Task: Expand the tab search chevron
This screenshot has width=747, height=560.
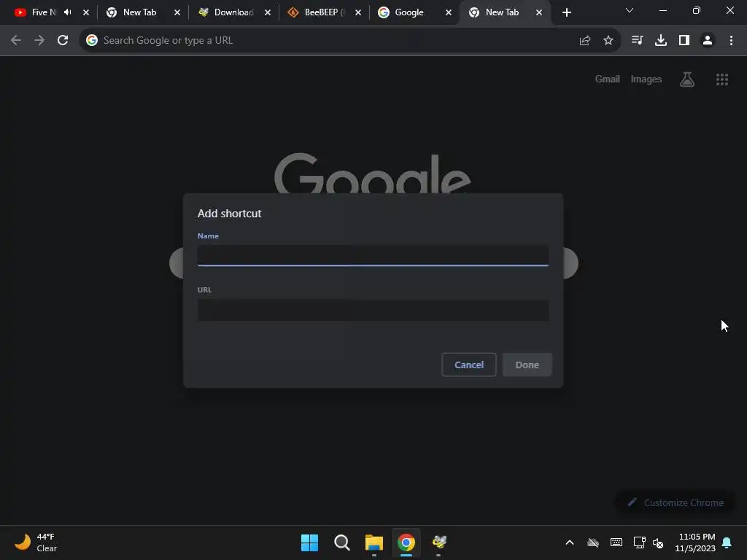Action: point(630,10)
